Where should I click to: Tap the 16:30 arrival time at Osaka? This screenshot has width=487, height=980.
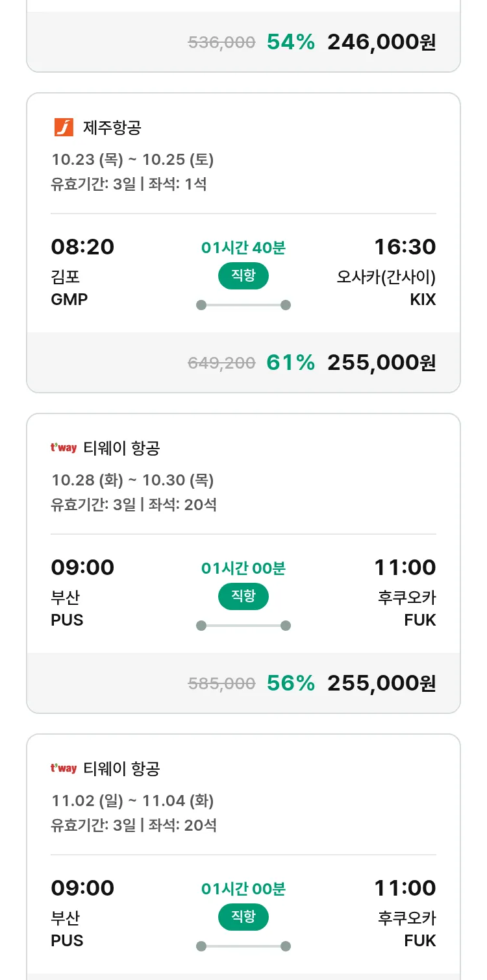point(405,247)
